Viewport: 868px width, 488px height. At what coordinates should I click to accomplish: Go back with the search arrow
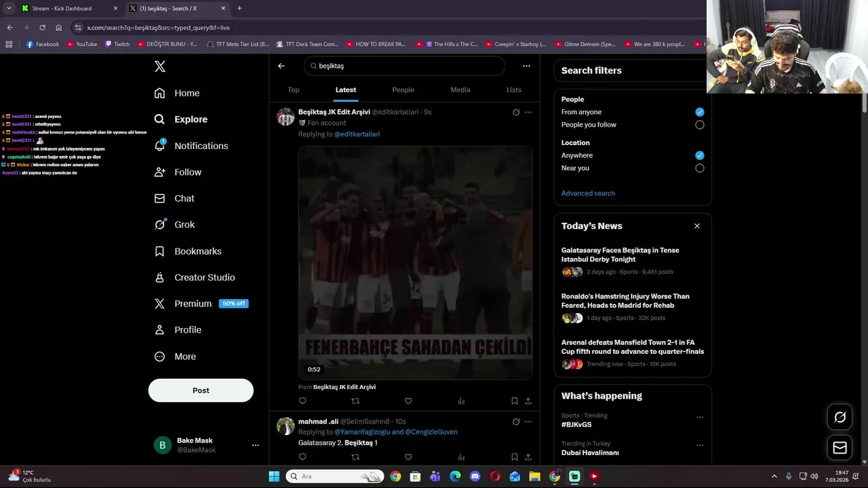point(281,66)
